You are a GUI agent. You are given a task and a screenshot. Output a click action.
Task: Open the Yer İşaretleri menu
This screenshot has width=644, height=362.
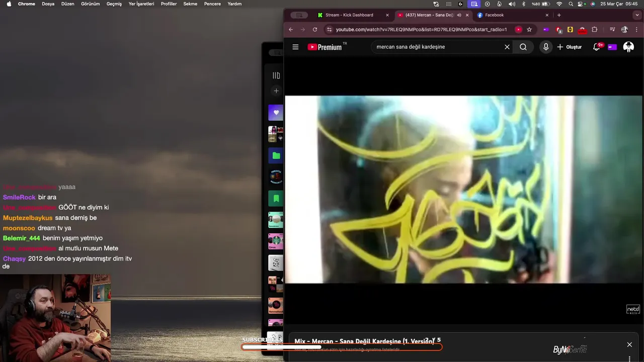pyautogui.click(x=141, y=4)
